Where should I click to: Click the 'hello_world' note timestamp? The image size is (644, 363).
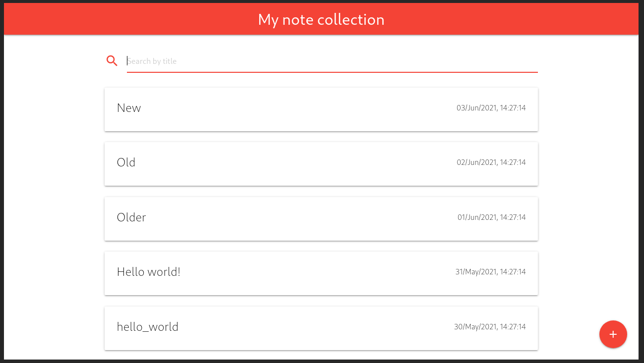[x=490, y=326]
